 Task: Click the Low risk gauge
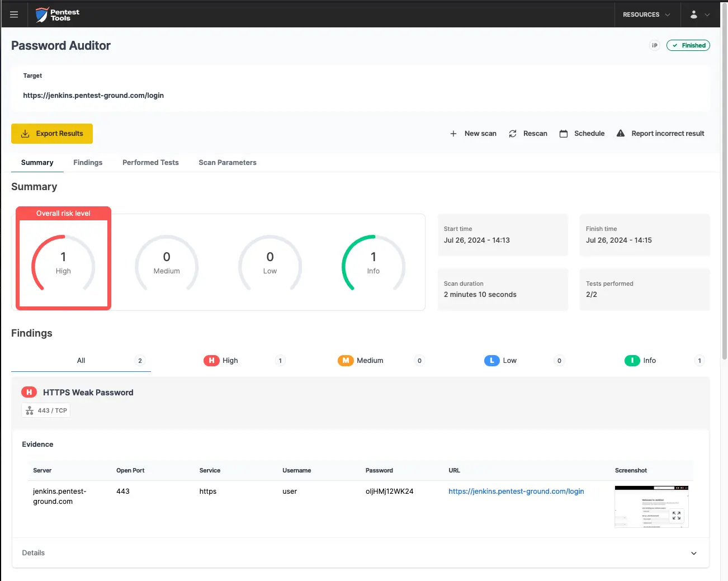(270, 263)
